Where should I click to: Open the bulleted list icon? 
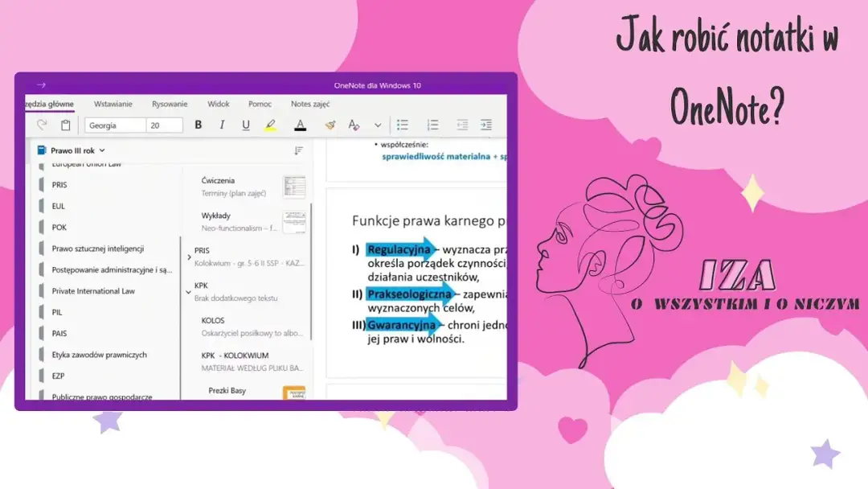[x=403, y=125]
